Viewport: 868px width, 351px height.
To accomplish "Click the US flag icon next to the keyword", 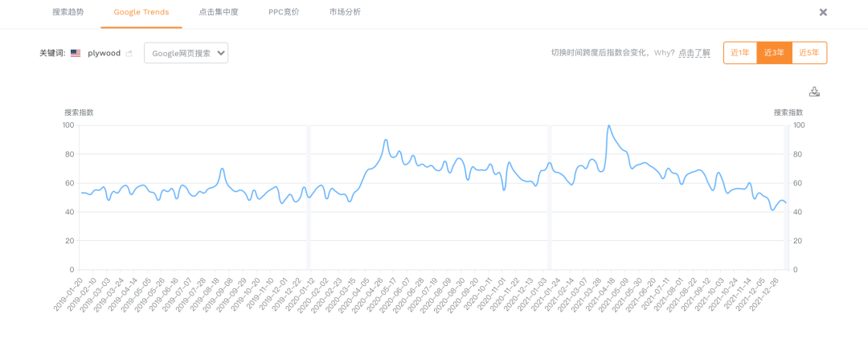I will (x=76, y=53).
